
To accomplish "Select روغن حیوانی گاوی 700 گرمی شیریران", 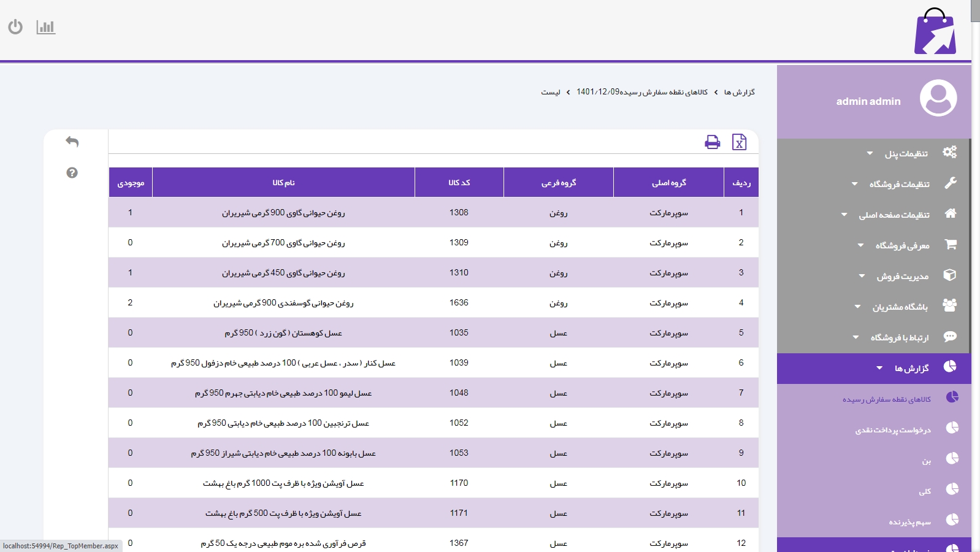I will pyautogui.click(x=283, y=243).
